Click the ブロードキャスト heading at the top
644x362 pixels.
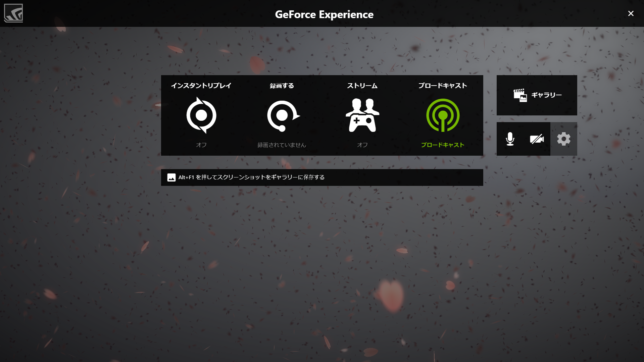443,86
